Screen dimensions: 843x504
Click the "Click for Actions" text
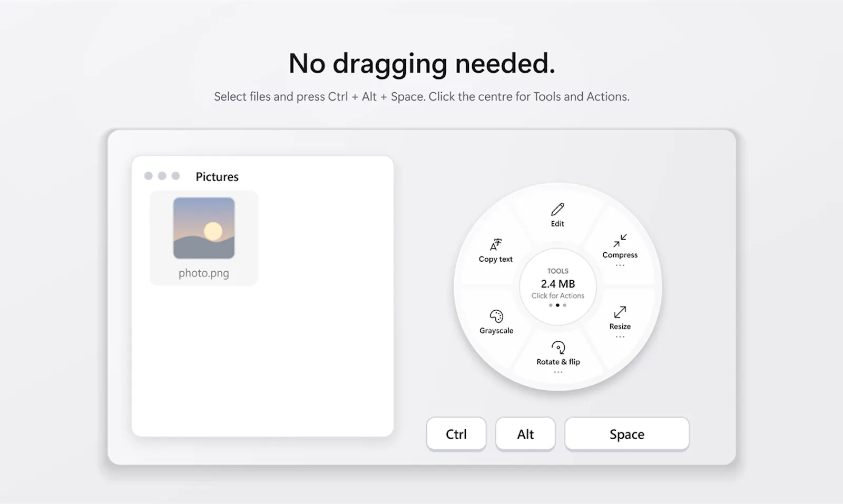(558, 296)
